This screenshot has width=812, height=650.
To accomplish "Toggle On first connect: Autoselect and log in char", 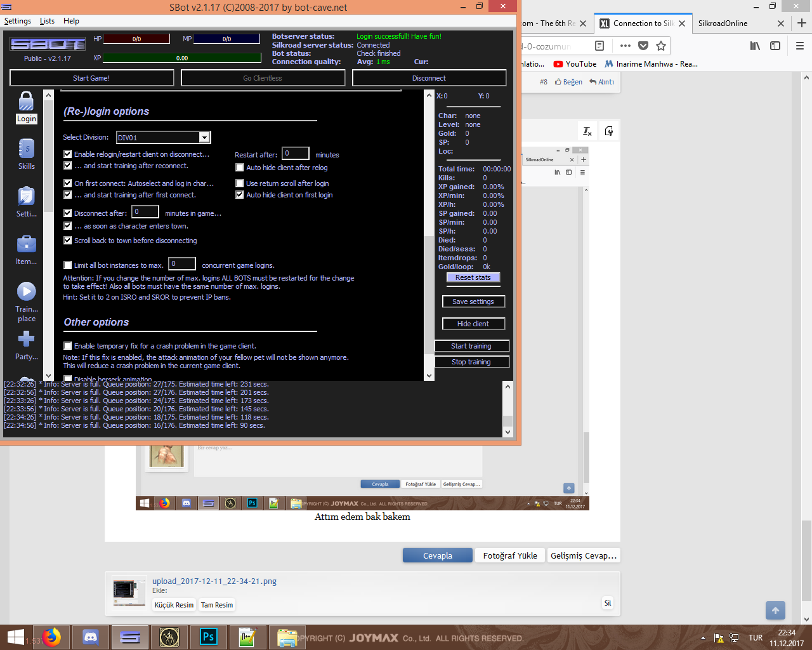I will tap(68, 183).
